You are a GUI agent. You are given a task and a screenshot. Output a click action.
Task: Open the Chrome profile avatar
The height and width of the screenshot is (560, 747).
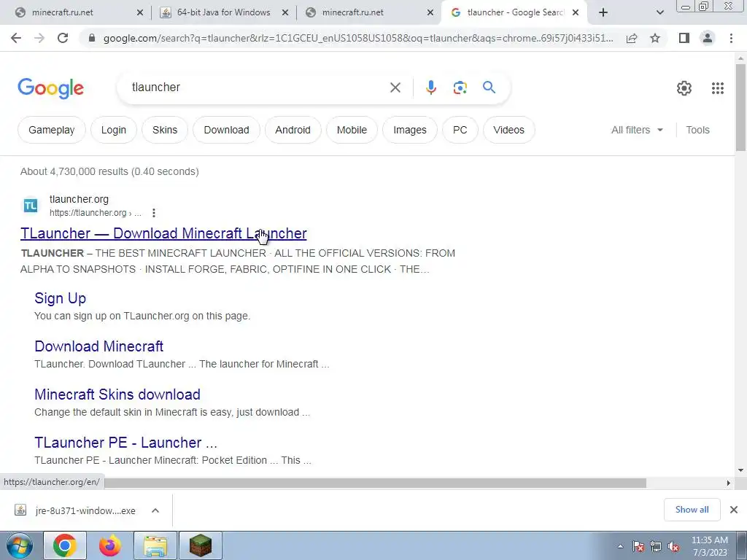pos(708,38)
